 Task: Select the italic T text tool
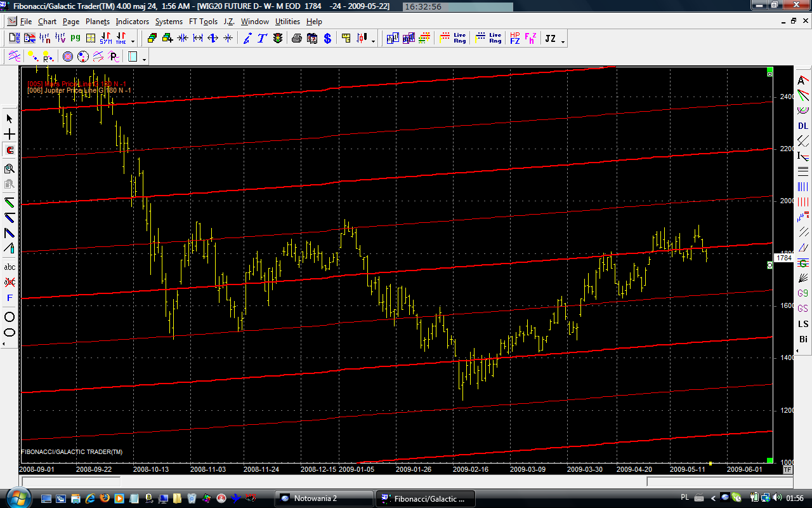(262, 39)
